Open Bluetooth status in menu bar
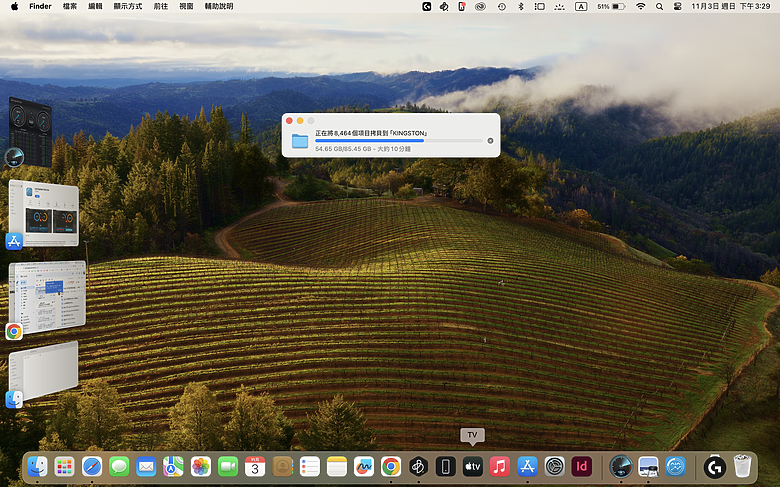The width and height of the screenshot is (780, 487). point(521,6)
